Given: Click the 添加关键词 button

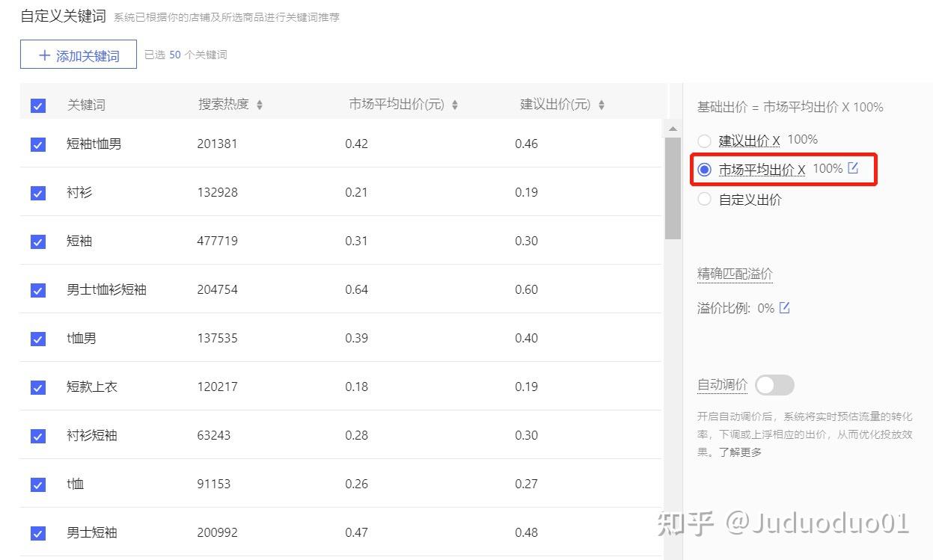Looking at the screenshot, I should click(x=79, y=55).
